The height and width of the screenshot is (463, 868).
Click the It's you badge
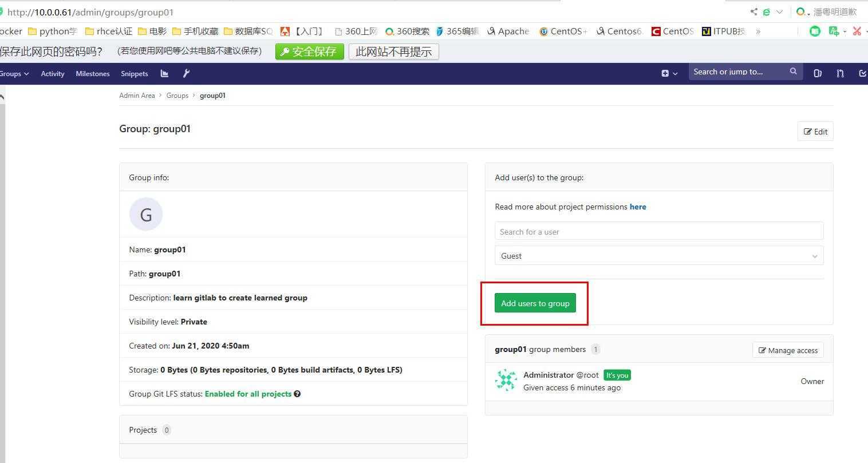[617, 375]
